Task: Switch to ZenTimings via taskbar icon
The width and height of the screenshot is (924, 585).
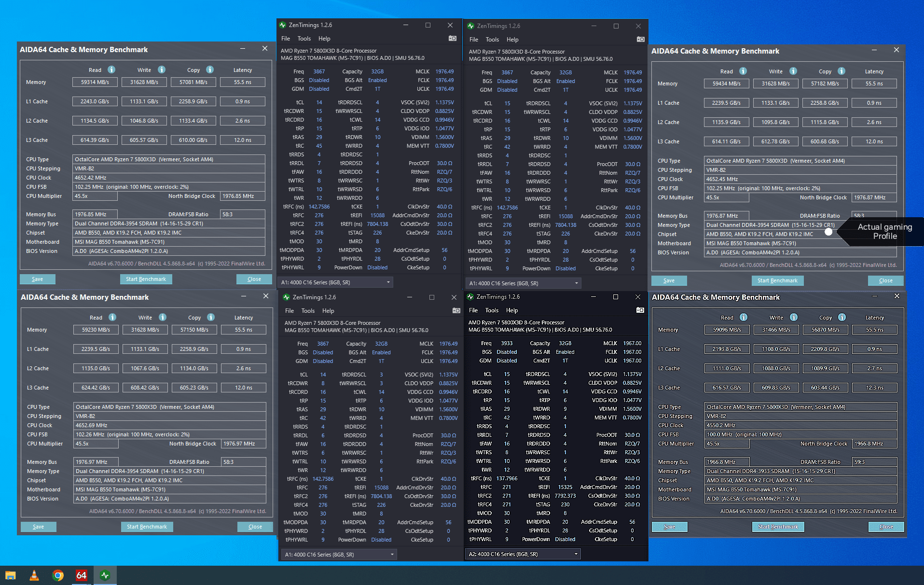Action: click(105, 575)
